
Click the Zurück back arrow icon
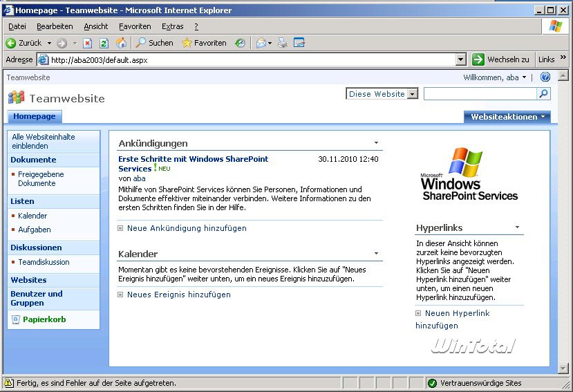click(11, 43)
